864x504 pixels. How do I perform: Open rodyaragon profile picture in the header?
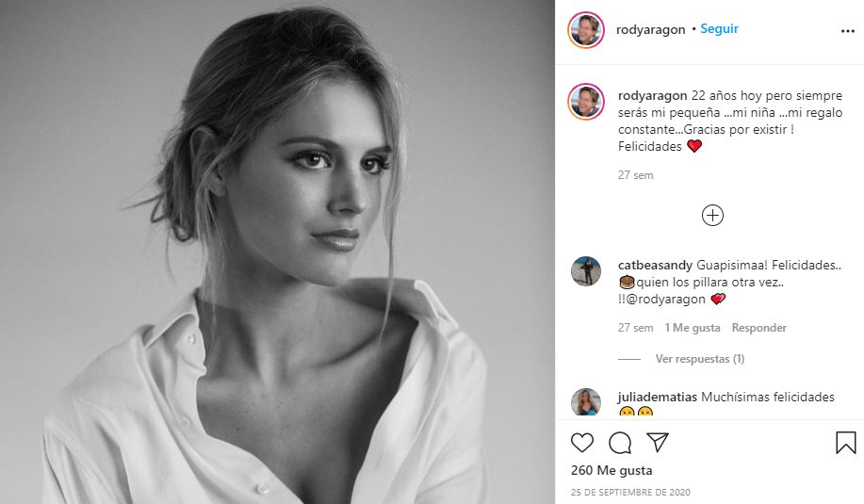[585, 30]
